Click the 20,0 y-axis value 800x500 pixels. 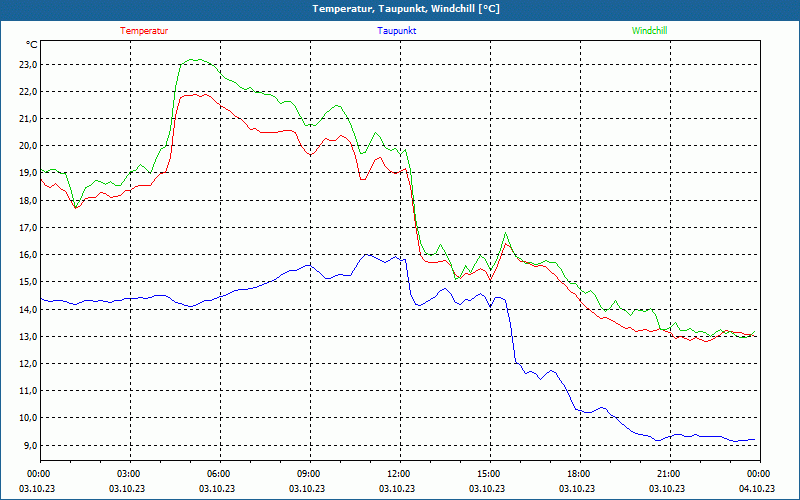(28, 146)
